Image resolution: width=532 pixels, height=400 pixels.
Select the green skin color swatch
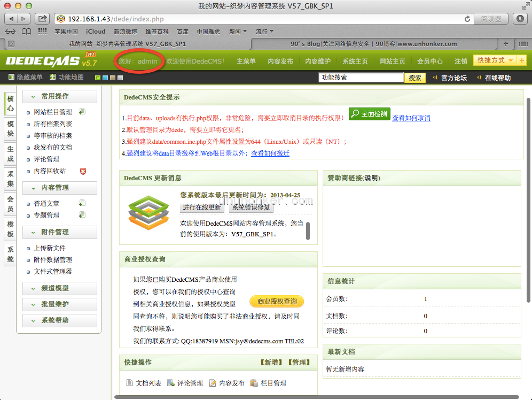[98, 78]
